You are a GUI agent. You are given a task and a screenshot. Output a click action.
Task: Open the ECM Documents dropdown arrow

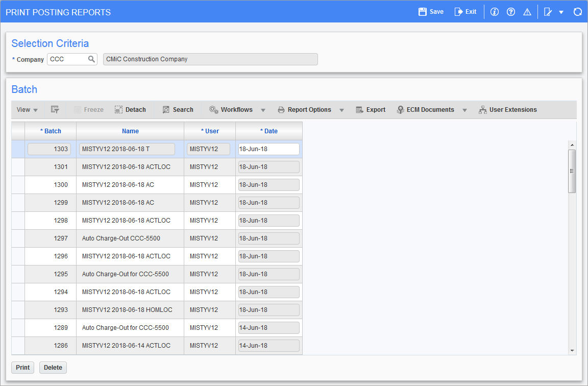(x=464, y=110)
